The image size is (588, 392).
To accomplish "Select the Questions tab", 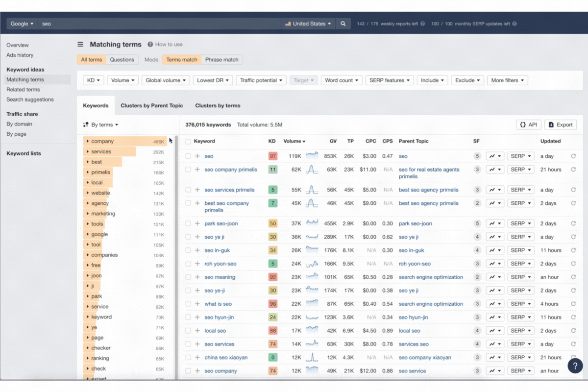I will pyautogui.click(x=122, y=60).
